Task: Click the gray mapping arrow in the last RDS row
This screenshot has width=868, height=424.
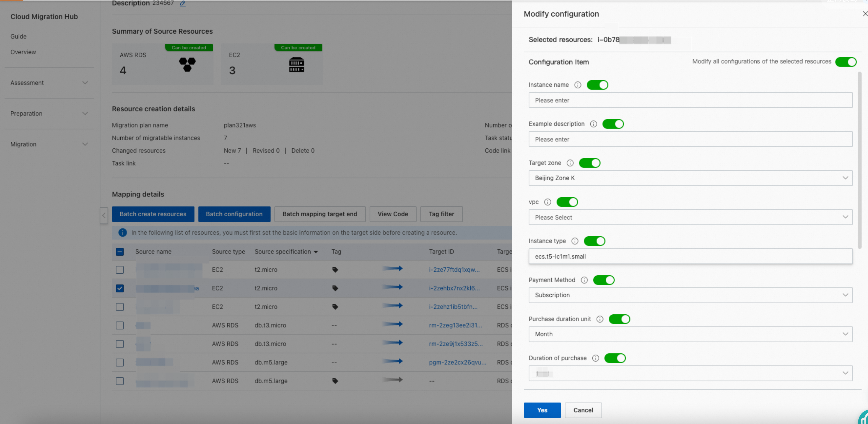Action: [x=393, y=380]
